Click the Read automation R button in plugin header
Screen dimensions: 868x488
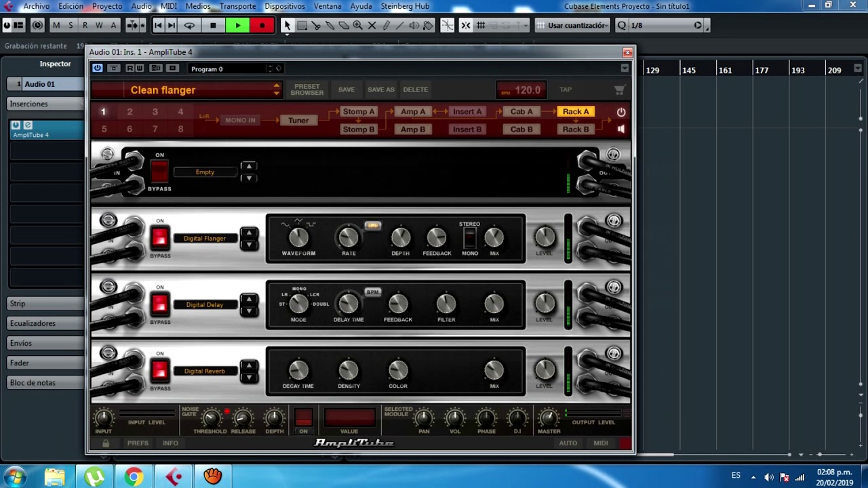click(130, 68)
